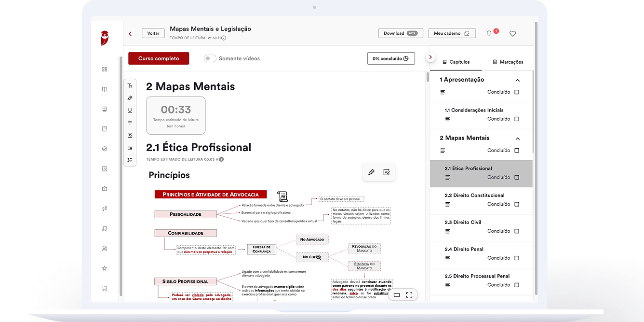Enter fullscreen reading mode

[x=409, y=294]
